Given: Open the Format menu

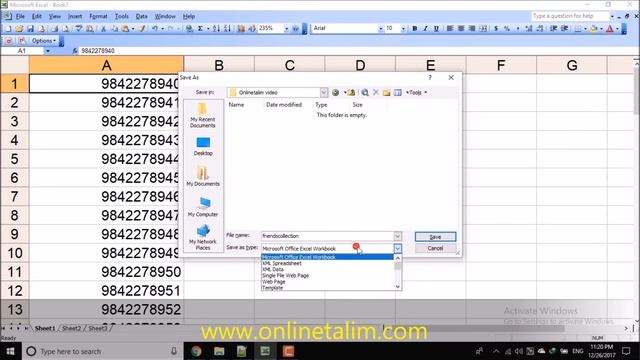Looking at the screenshot, I should [x=98, y=16].
